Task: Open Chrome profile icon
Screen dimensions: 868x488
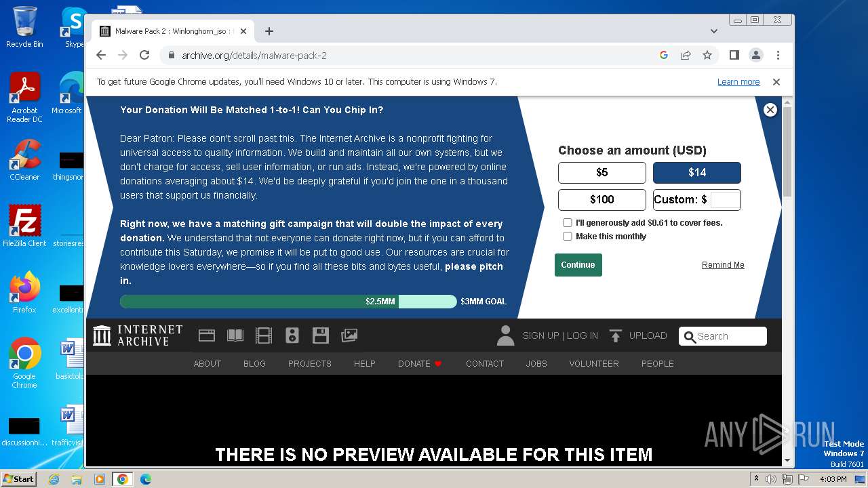Action: [755, 55]
